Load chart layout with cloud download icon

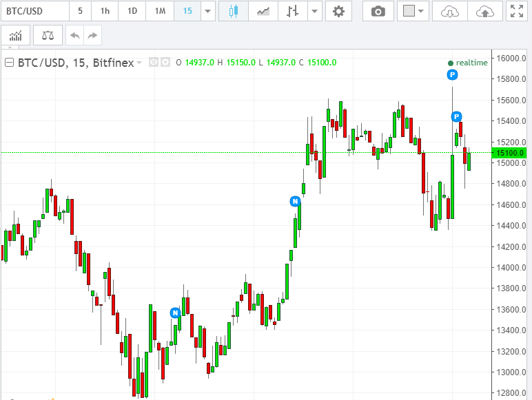(449, 11)
